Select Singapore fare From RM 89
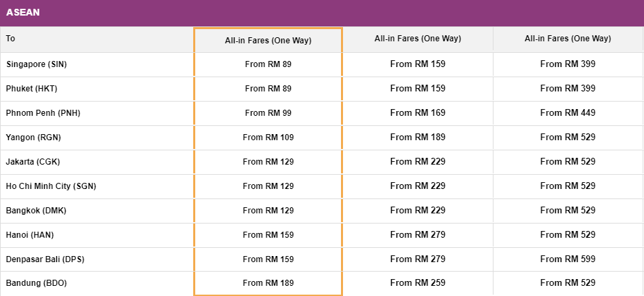 click(x=268, y=64)
